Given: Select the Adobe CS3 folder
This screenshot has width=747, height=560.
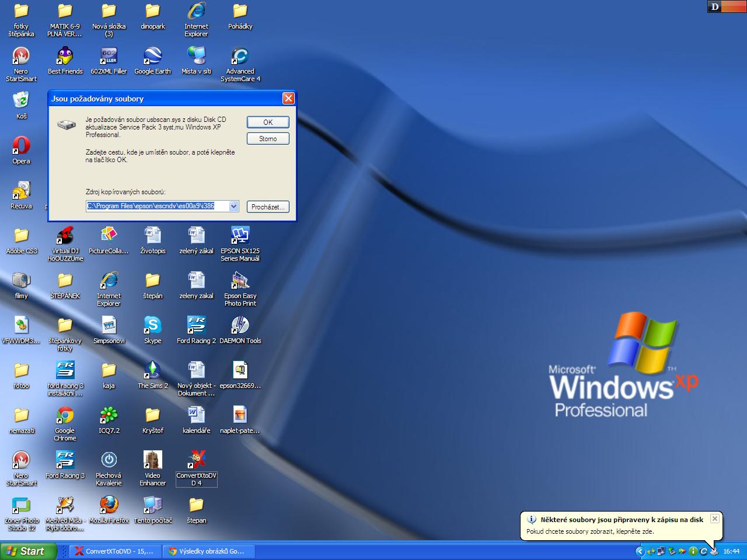Looking at the screenshot, I should pos(22,240).
